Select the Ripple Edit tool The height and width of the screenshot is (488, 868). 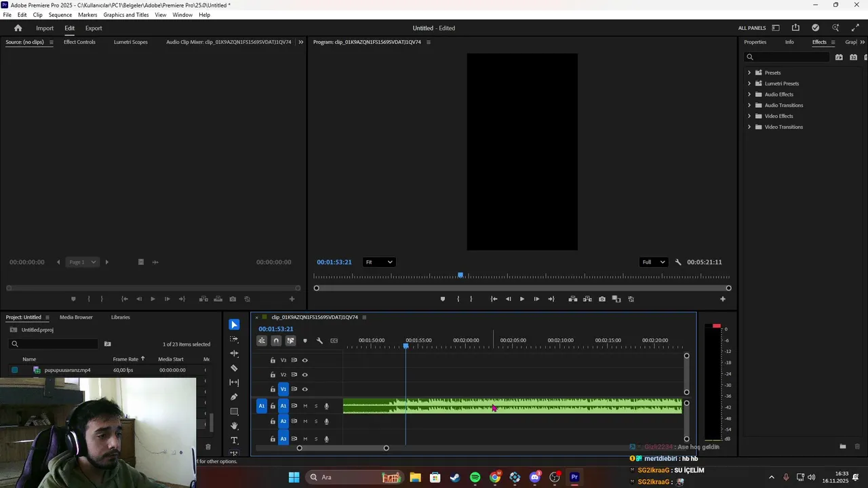click(234, 353)
